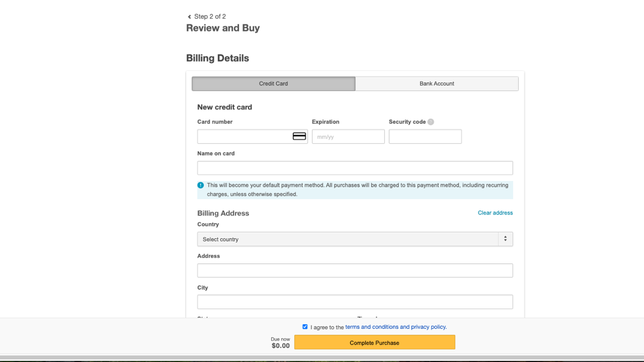Click the Clear address link
The width and height of the screenshot is (644, 362).
[x=495, y=212]
